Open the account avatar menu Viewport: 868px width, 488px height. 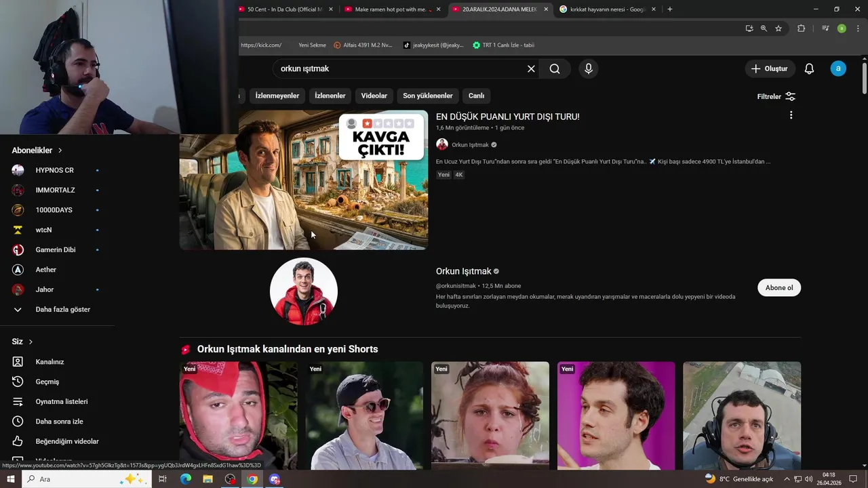pyautogui.click(x=838, y=68)
